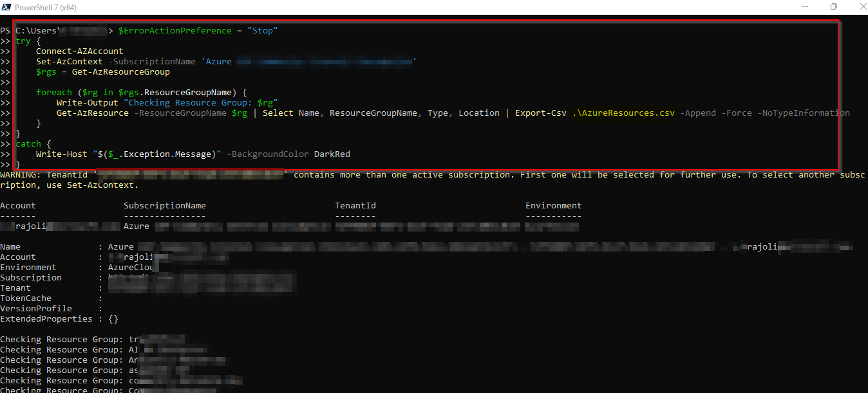Click the SubscriptionName column header
Screen dimensions: 868x393
tap(165, 206)
